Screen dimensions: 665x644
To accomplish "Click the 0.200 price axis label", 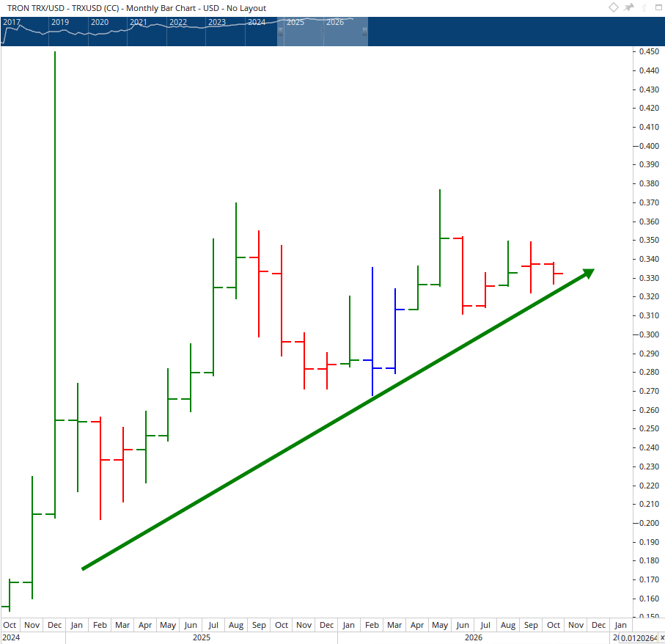I will 649,523.
